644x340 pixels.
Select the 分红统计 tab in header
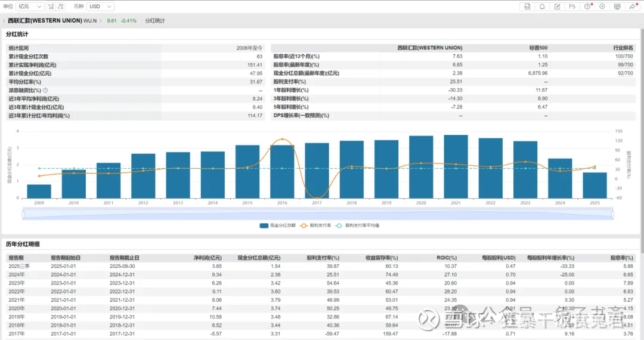pyautogui.click(x=155, y=21)
